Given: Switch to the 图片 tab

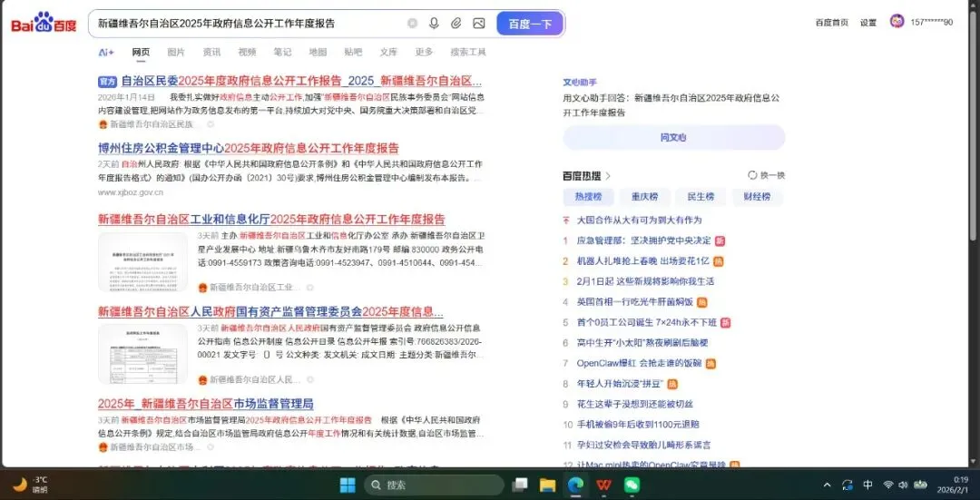Looking at the screenshot, I should tap(176, 52).
